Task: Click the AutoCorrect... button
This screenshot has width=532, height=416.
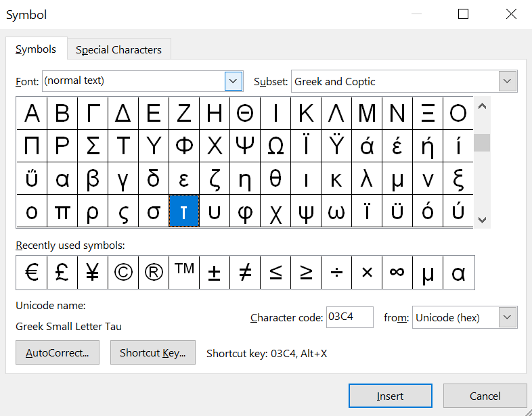Action: 58,352
